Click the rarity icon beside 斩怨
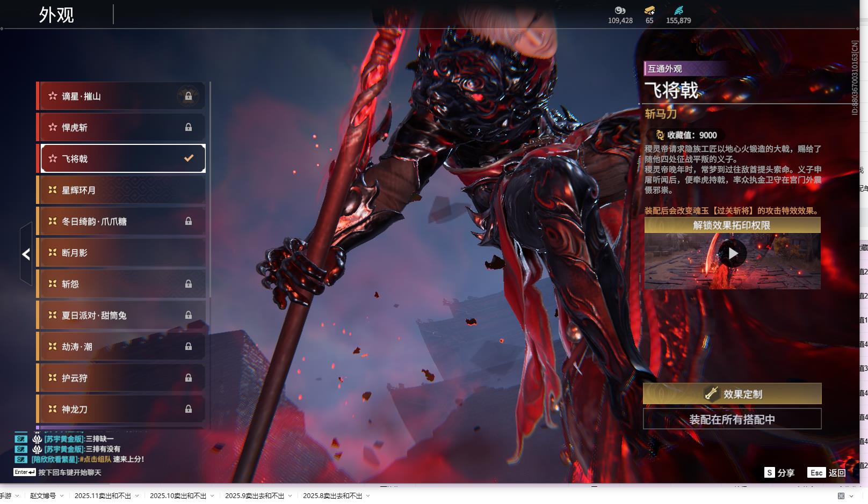Image resolution: width=868 pixels, height=504 pixels. pos(53,284)
